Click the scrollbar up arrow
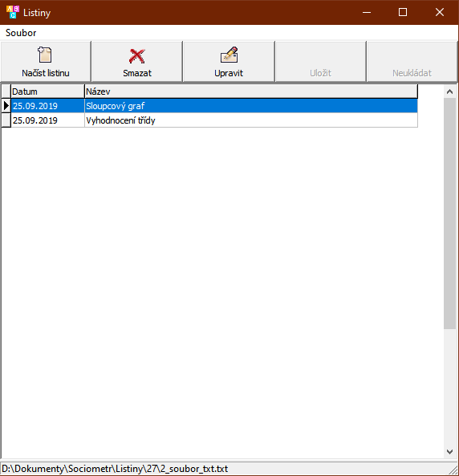Image resolution: width=459 pixels, height=476 pixels. [450, 92]
